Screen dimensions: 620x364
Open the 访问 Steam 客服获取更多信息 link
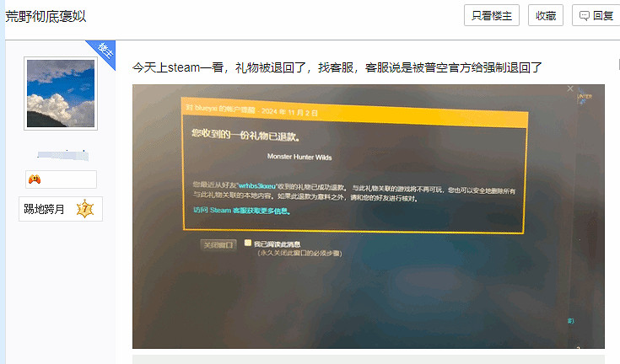pyautogui.click(x=240, y=211)
